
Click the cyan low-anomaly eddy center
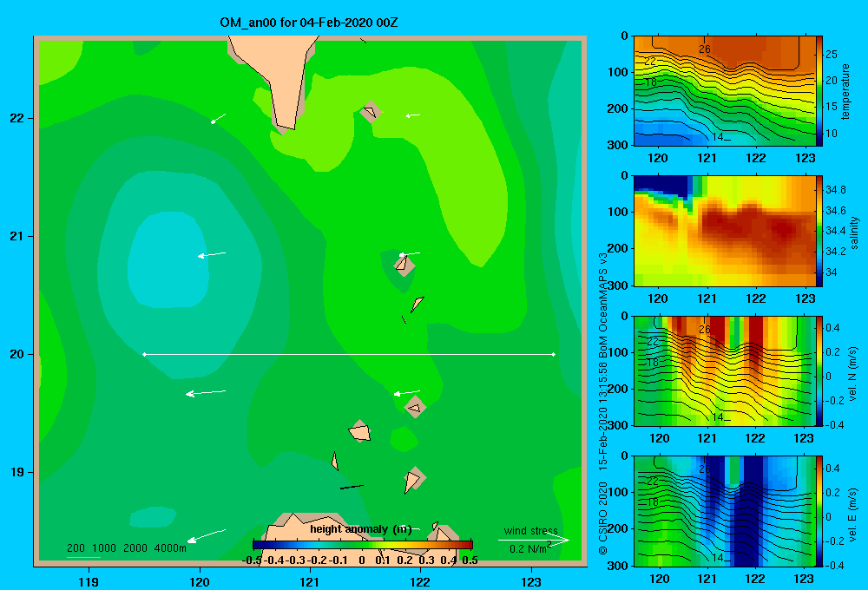[x=168, y=259]
